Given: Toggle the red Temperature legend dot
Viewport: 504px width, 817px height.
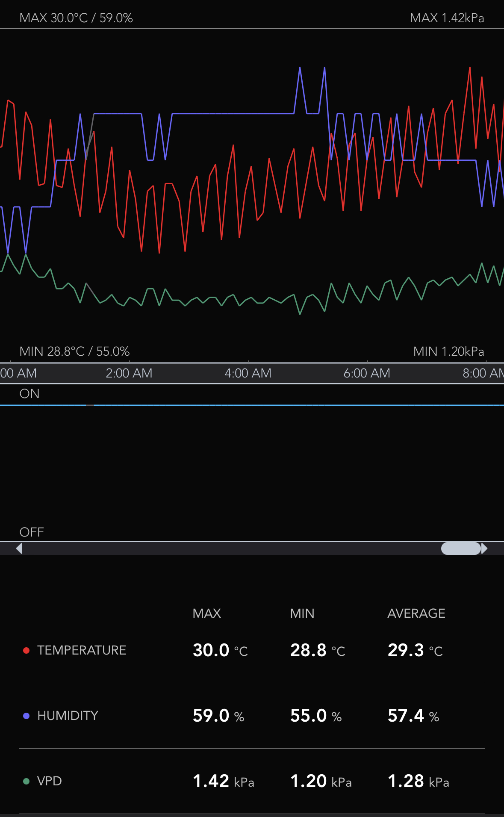Looking at the screenshot, I should click(x=26, y=650).
